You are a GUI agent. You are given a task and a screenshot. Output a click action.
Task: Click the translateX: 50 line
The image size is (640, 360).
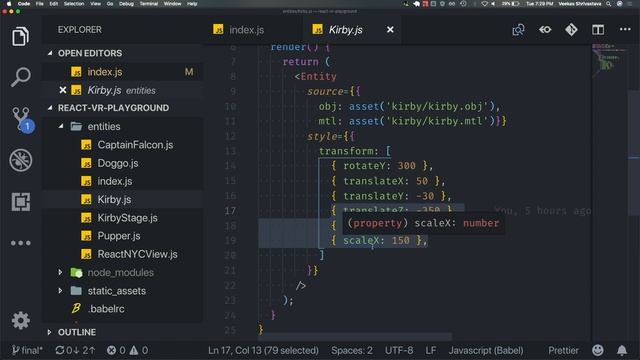[388, 181]
